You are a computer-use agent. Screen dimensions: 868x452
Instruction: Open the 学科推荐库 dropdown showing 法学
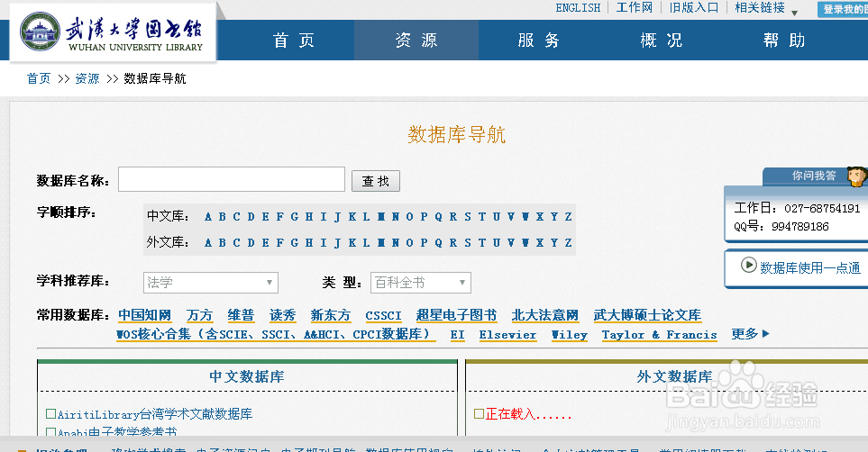point(210,283)
